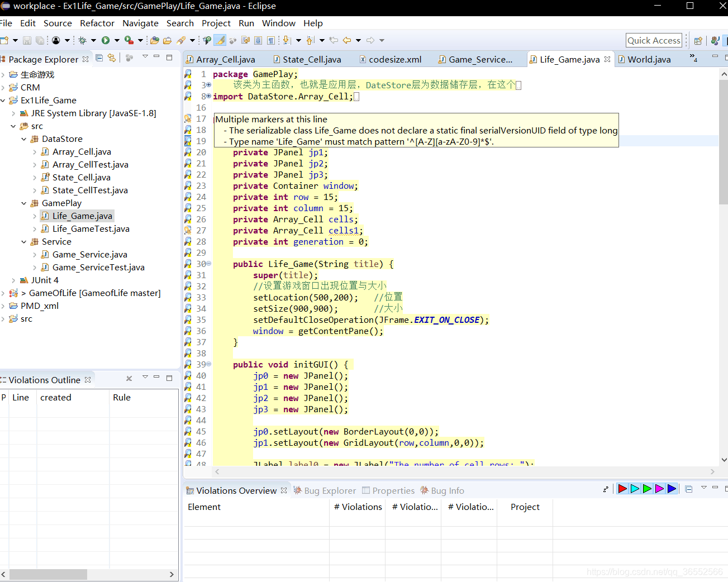Show hidden editor tabs list
Screen dimensions: 728x582
pyautogui.click(x=693, y=58)
